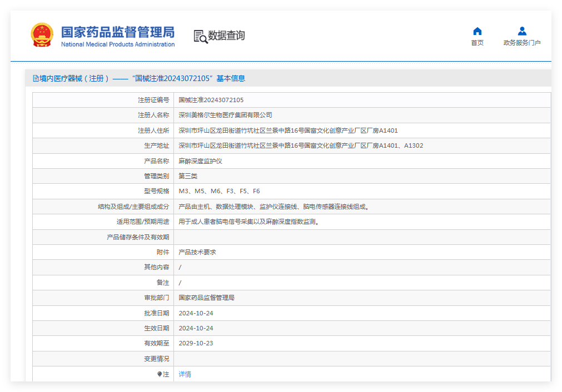This screenshot has height=392, width=562.
Task: Click the 注册证编号 label
Action: click(x=153, y=100)
